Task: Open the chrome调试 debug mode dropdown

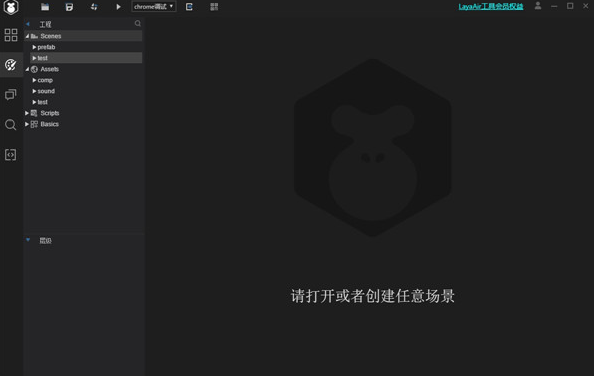Action: pos(153,6)
